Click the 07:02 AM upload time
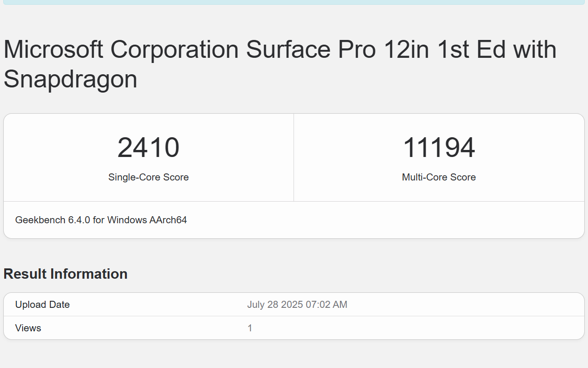The height and width of the screenshot is (368, 588). click(x=326, y=305)
